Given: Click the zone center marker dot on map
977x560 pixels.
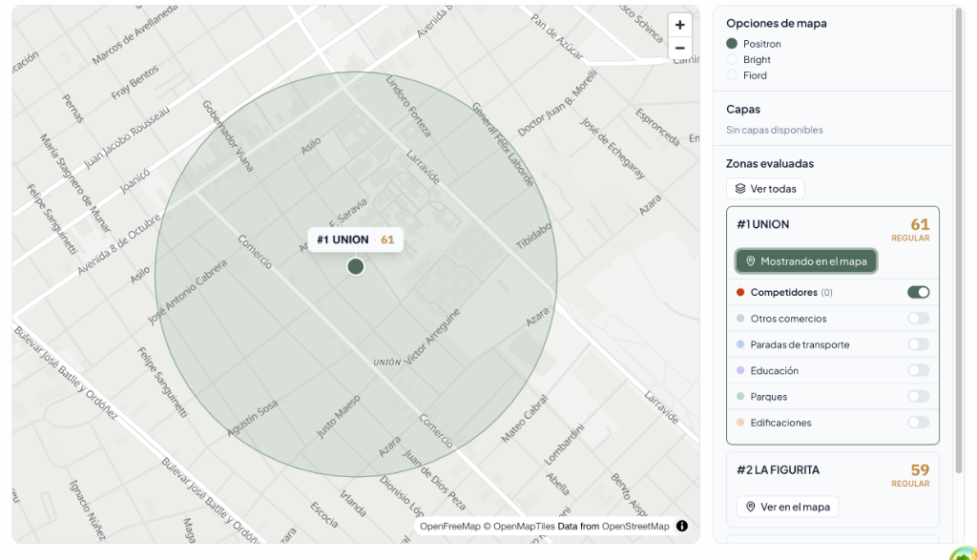Looking at the screenshot, I should 356,266.
